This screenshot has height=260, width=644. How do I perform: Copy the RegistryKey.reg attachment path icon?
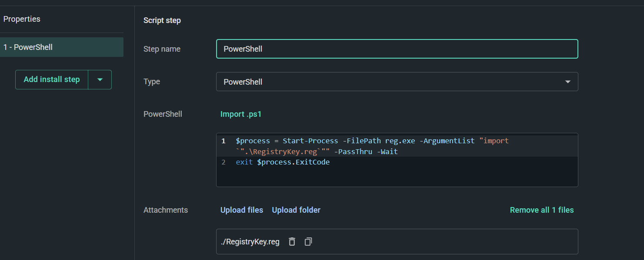308,241
